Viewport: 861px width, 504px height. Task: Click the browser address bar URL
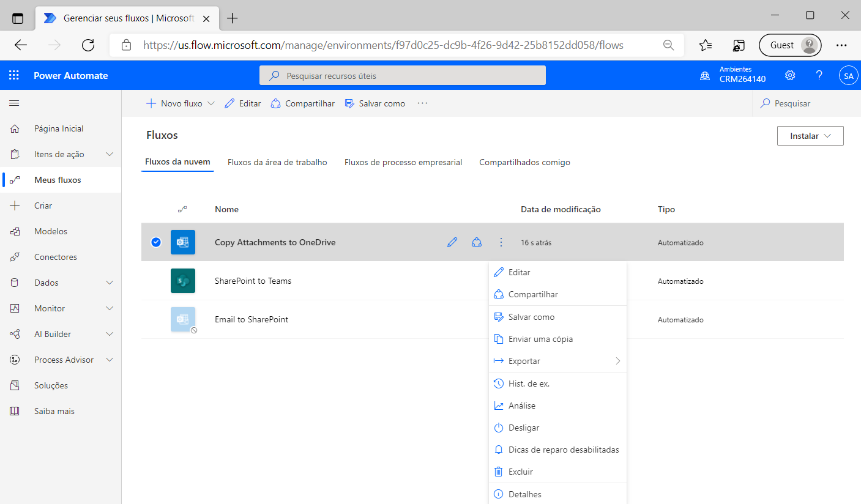[x=383, y=45]
